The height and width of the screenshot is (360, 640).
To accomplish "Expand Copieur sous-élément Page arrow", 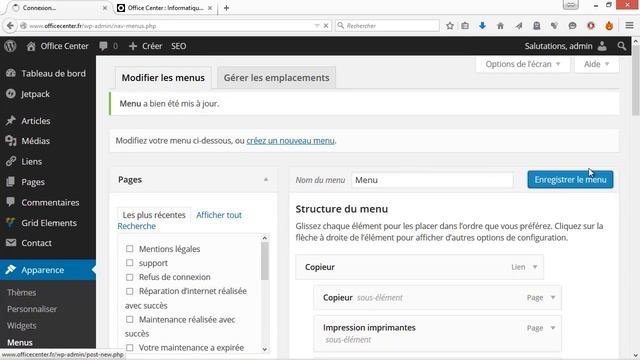I will coord(553,298).
